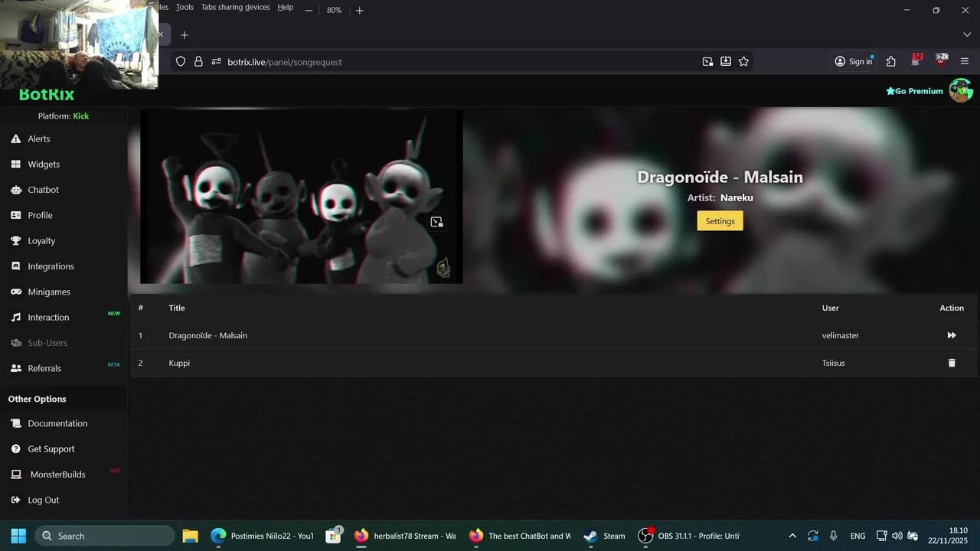Click the taskbar Search box

coord(105,536)
